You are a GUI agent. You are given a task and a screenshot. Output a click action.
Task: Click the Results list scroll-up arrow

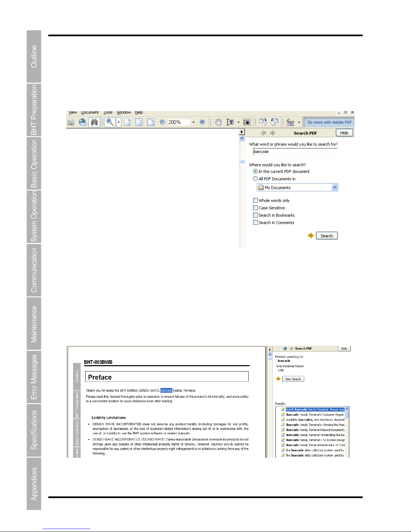point(347,409)
